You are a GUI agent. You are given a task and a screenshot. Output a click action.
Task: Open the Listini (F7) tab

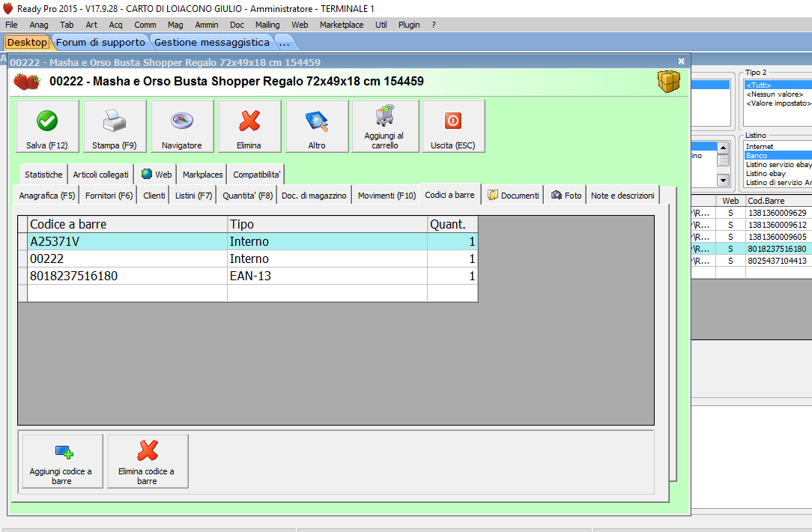pos(193,196)
